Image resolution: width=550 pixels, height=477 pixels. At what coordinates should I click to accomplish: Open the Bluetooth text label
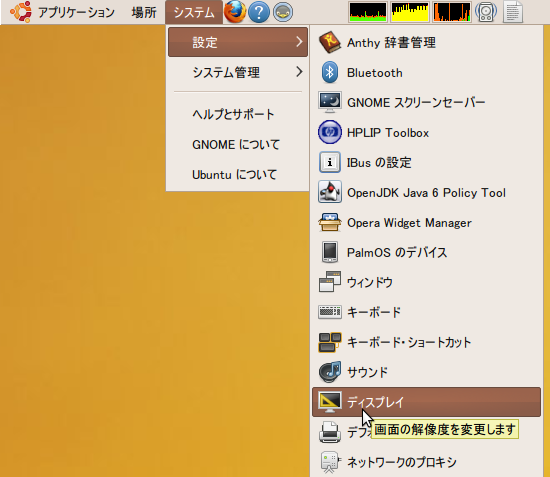click(375, 73)
